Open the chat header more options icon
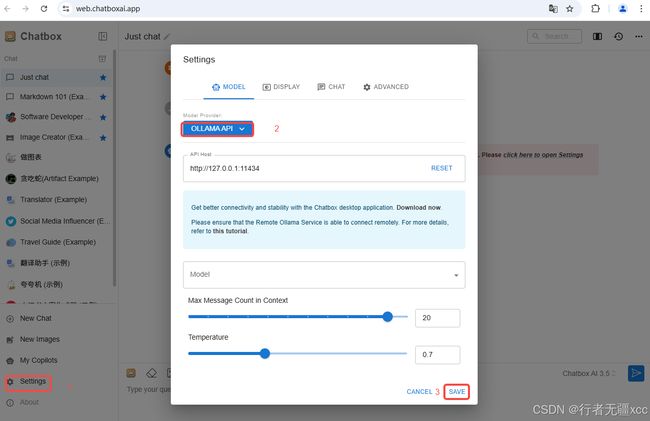The height and width of the screenshot is (421, 650). click(x=639, y=36)
